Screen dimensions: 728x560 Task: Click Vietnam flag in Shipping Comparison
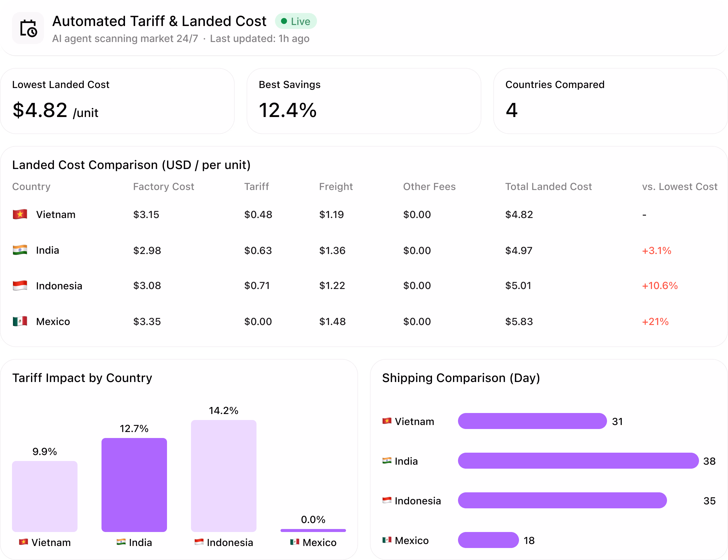click(387, 421)
